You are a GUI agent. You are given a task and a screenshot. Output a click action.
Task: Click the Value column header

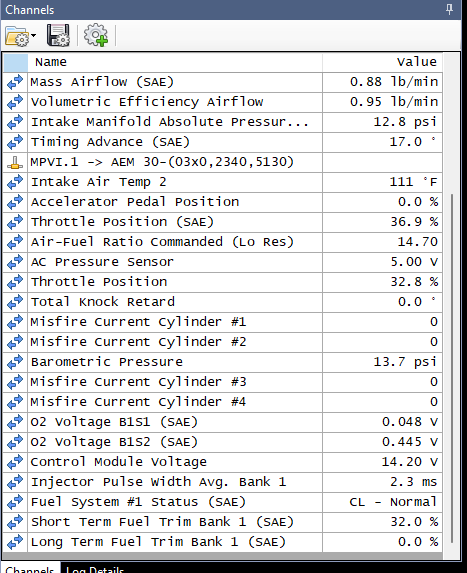382,62
